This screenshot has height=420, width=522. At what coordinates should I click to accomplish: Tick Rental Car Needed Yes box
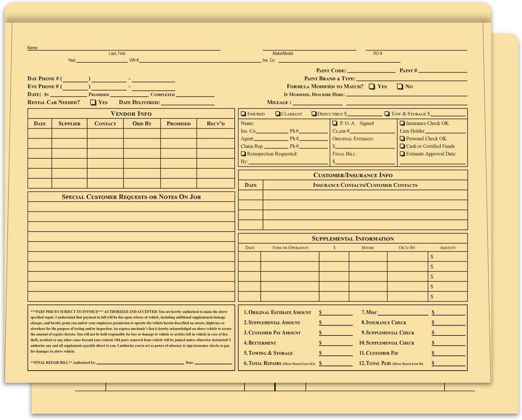pyautogui.click(x=93, y=102)
